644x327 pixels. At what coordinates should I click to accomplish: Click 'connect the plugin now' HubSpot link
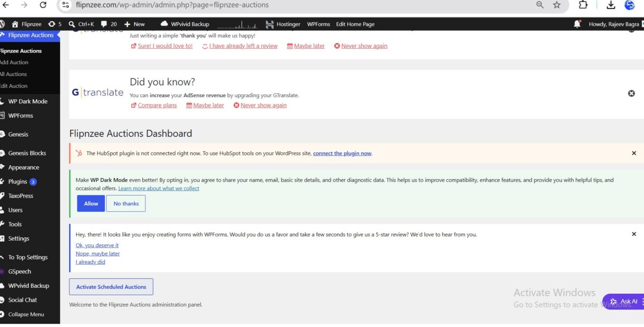click(x=342, y=153)
